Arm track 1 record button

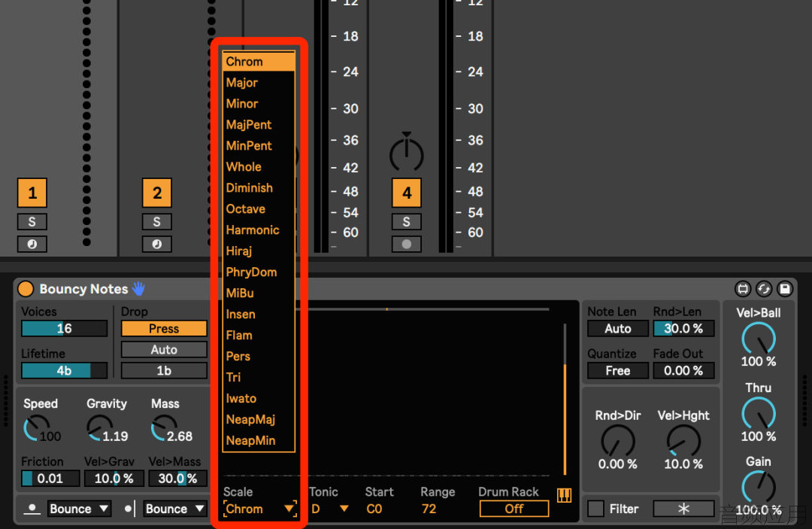pos(32,244)
